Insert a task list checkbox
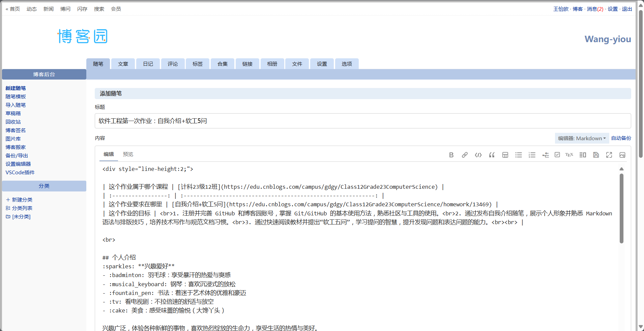This screenshot has height=331, width=644. pos(557,155)
